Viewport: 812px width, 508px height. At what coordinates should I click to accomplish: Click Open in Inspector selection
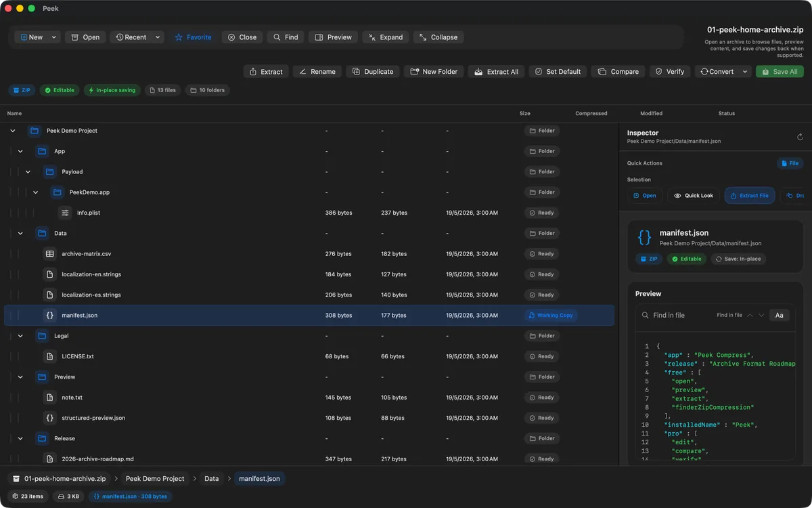point(644,196)
